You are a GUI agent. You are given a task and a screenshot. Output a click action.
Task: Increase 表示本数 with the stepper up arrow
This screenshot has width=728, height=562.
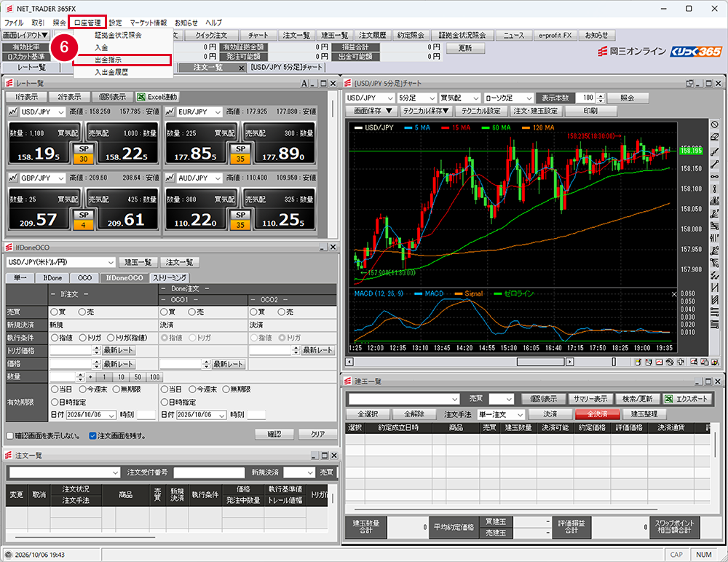click(x=601, y=95)
